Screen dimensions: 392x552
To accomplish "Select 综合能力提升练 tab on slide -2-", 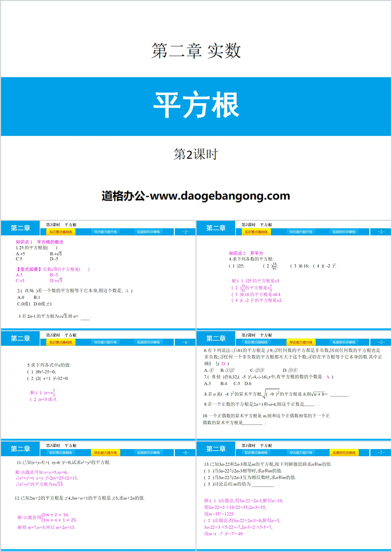I will coord(106,232).
